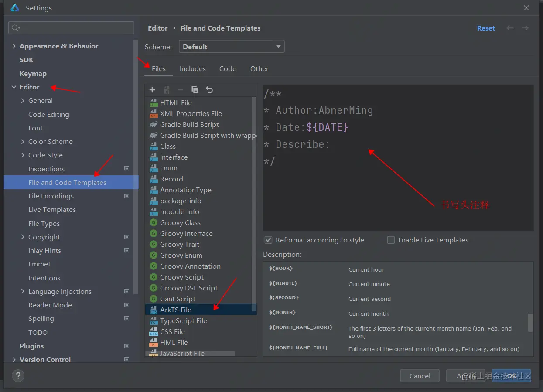Viewport: 543px width, 392px height.
Task: Click the Class file icon
Action: pos(154,147)
